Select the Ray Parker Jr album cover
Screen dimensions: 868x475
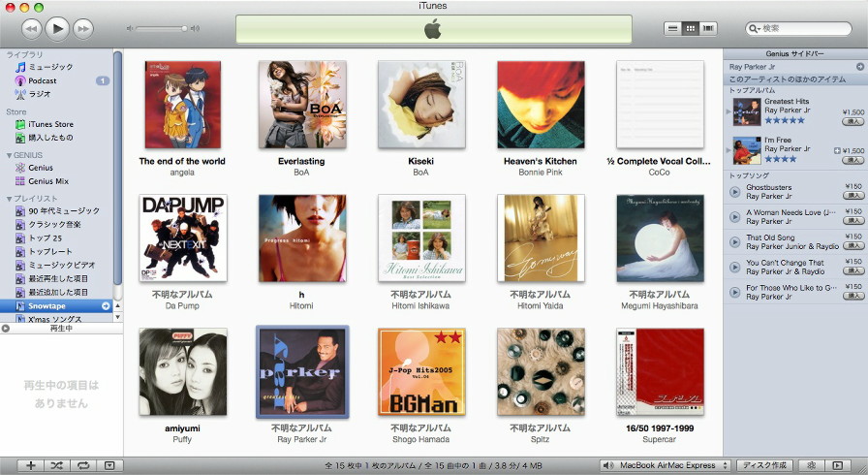302,371
